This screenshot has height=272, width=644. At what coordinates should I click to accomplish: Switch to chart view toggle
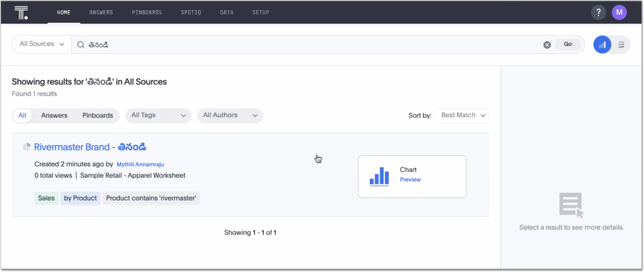click(602, 45)
